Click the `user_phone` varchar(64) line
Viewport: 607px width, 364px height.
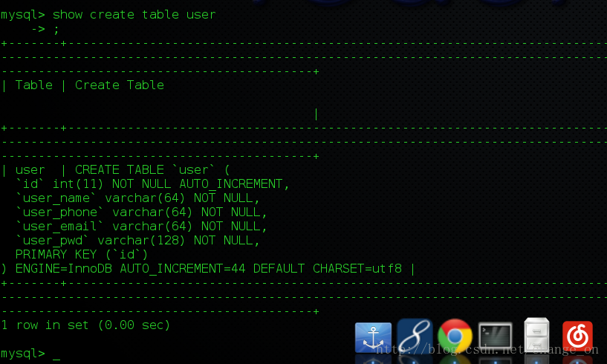tap(141, 212)
